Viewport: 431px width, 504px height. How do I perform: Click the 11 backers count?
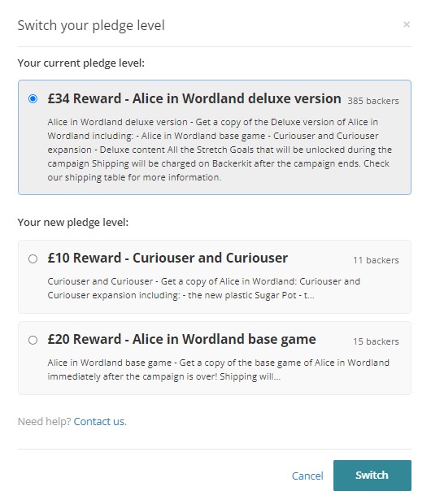pyautogui.click(x=376, y=260)
